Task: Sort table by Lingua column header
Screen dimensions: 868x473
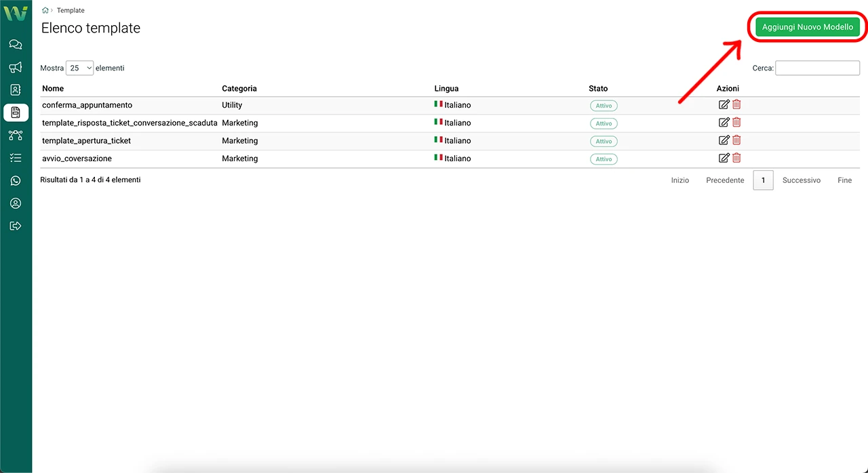Action: (x=446, y=88)
